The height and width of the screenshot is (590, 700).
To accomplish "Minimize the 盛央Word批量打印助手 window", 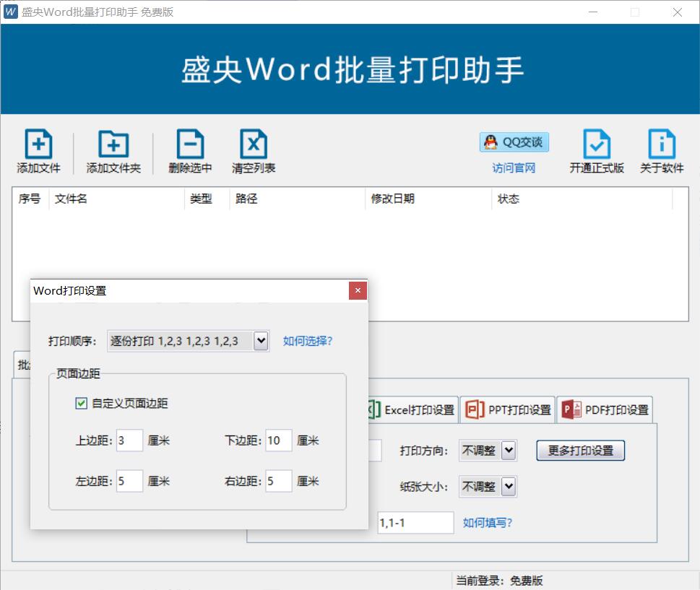I will coord(593,12).
